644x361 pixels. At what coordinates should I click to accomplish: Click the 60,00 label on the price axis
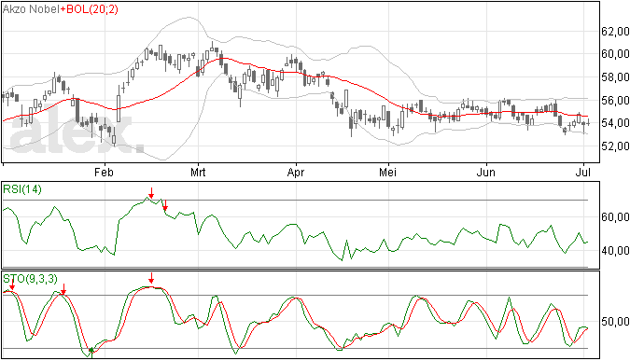pos(615,54)
